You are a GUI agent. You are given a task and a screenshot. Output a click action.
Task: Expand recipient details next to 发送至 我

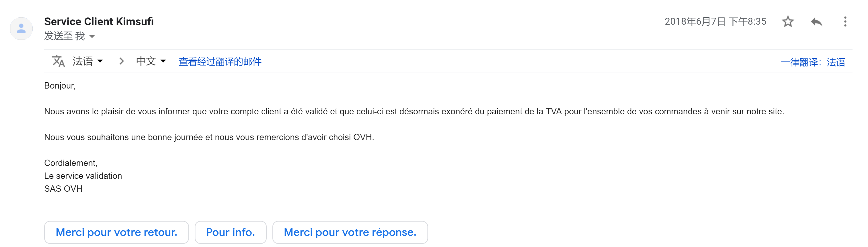tap(92, 36)
